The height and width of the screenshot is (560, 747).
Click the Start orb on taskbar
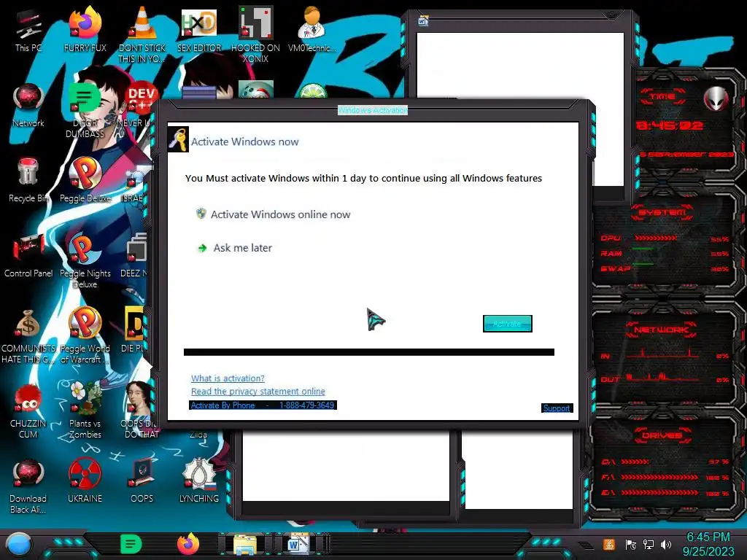click(x=18, y=544)
